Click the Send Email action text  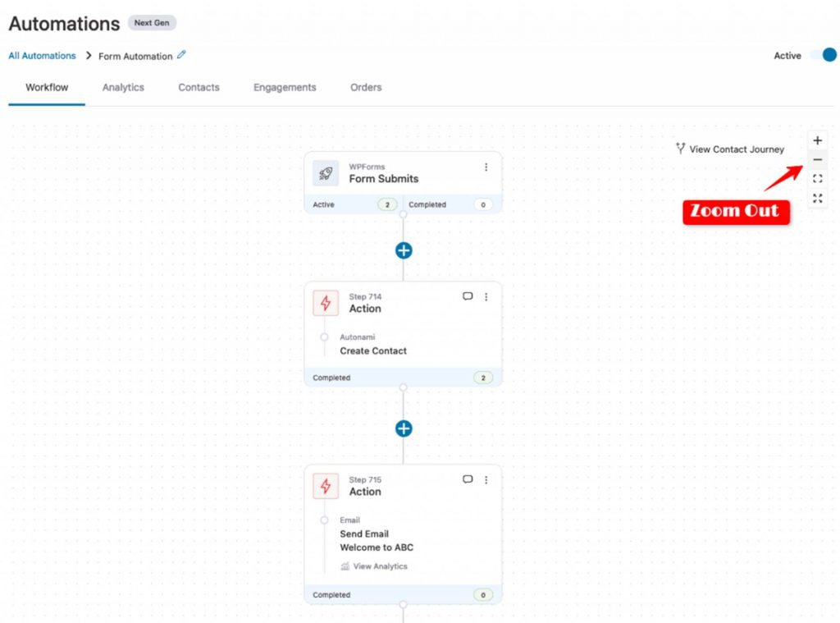[x=364, y=534]
